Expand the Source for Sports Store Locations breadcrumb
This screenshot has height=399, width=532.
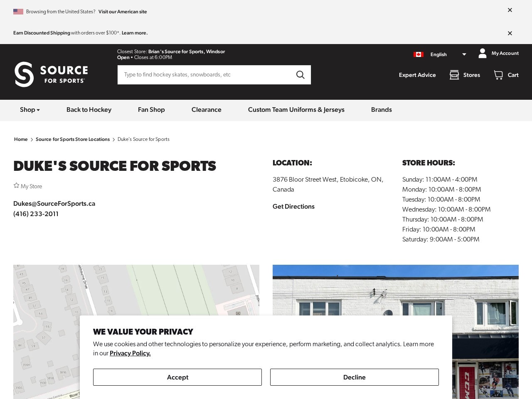click(73, 139)
